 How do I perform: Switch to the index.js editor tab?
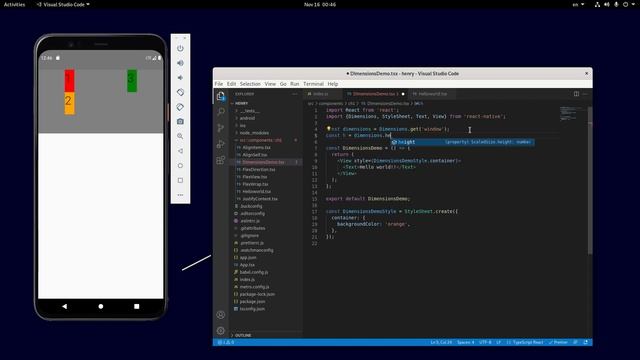322,94
